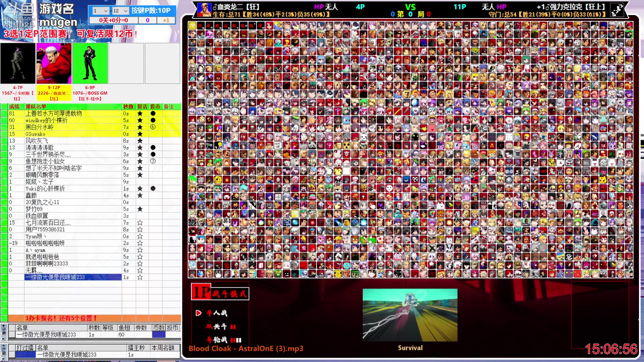Click the A丶ayam name in the queue
The height and width of the screenshot is (362, 644).
(36, 250)
